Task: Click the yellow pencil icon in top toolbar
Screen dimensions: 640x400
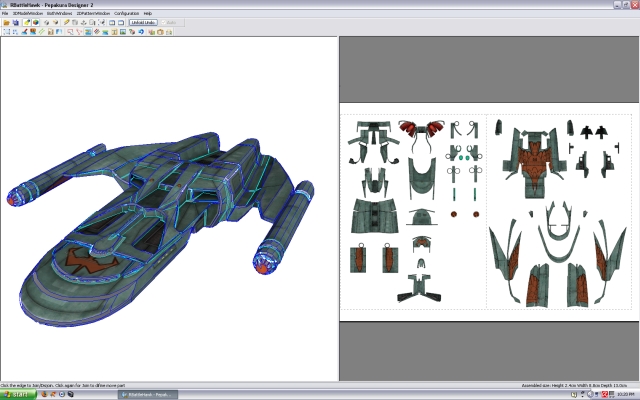Action: [x=67, y=22]
